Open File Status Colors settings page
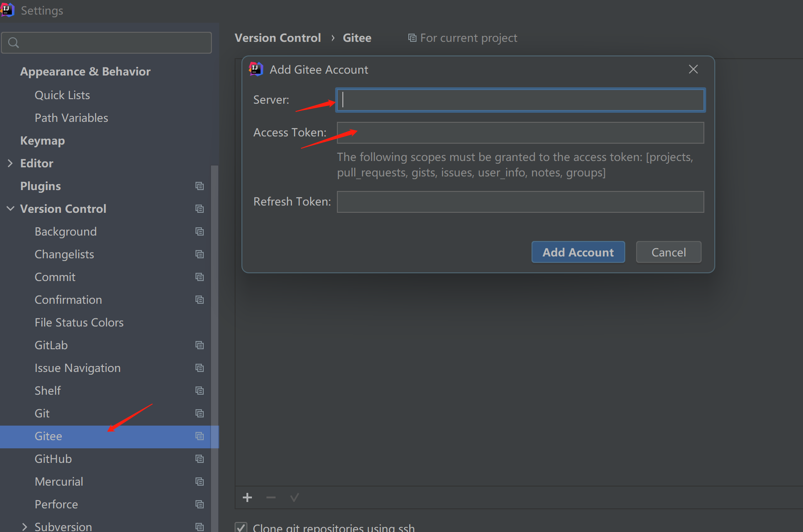Screen dimensions: 803x532 point(79,322)
